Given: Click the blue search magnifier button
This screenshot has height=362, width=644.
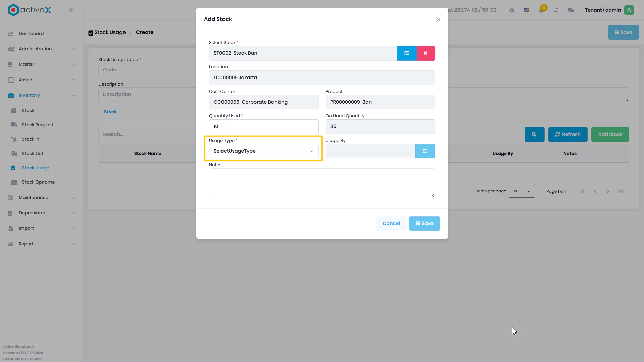Looking at the screenshot, I should point(534,135).
